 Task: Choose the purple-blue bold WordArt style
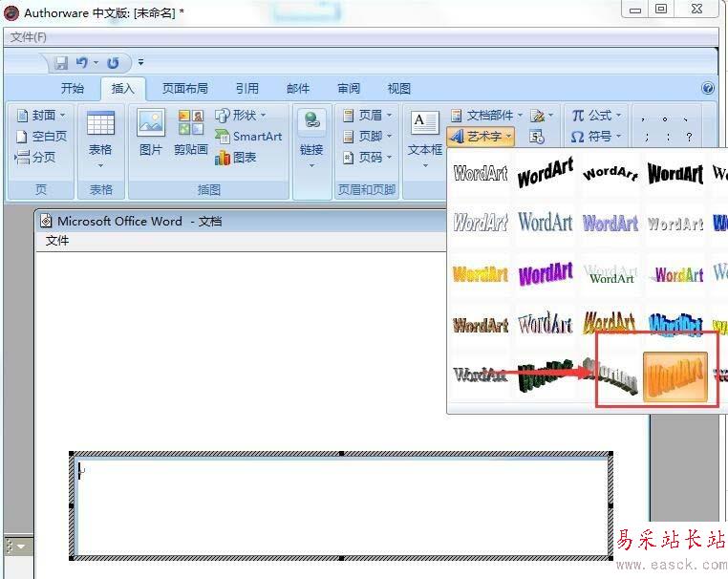610,224
